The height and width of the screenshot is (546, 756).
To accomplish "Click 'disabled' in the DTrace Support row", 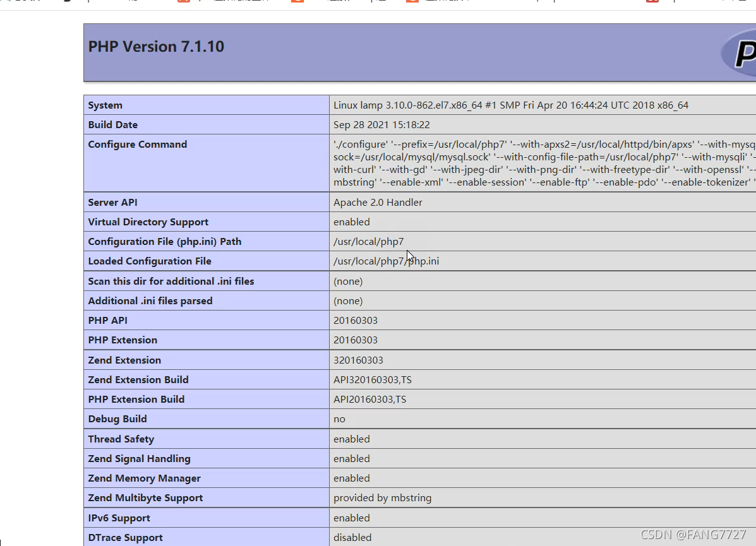I will [352, 538].
